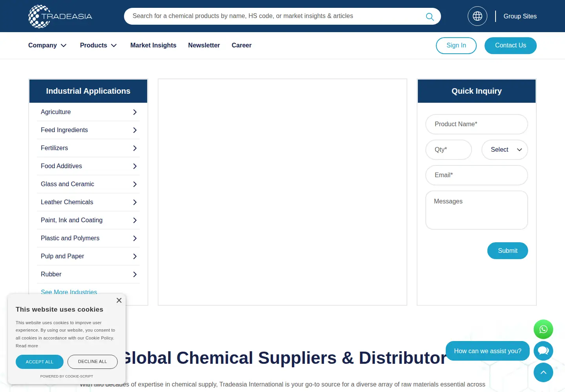This screenshot has height=392, width=565.
Task: Click the Messages text area
Action: [x=477, y=210]
